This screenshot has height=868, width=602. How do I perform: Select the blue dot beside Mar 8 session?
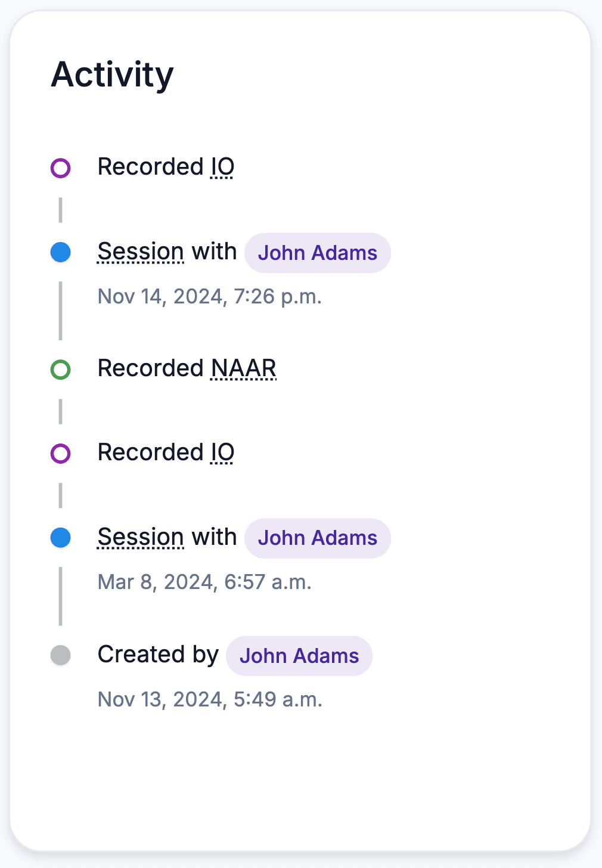(60, 538)
